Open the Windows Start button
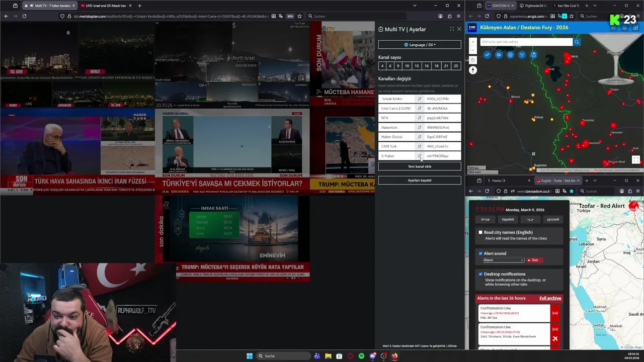 [x=250, y=356]
